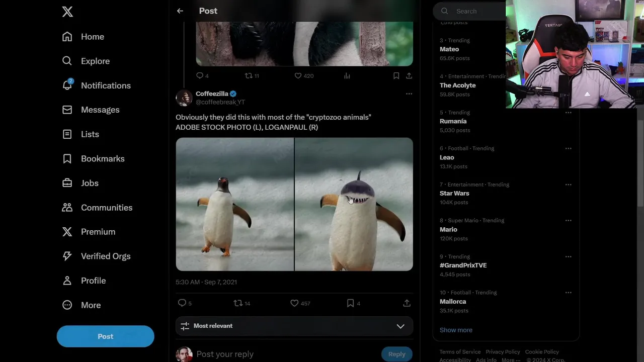Open options for the Leao trend
This screenshot has width=644, height=362.
click(x=568, y=148)
